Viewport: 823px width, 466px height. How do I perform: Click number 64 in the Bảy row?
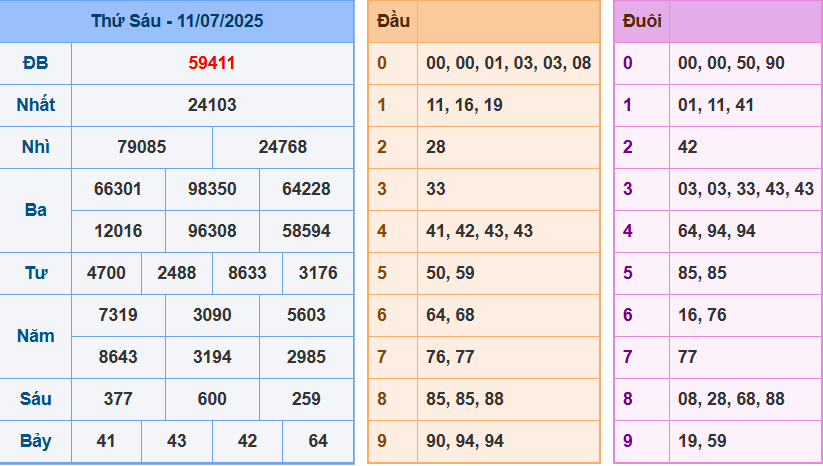click(x=318, y=441)
